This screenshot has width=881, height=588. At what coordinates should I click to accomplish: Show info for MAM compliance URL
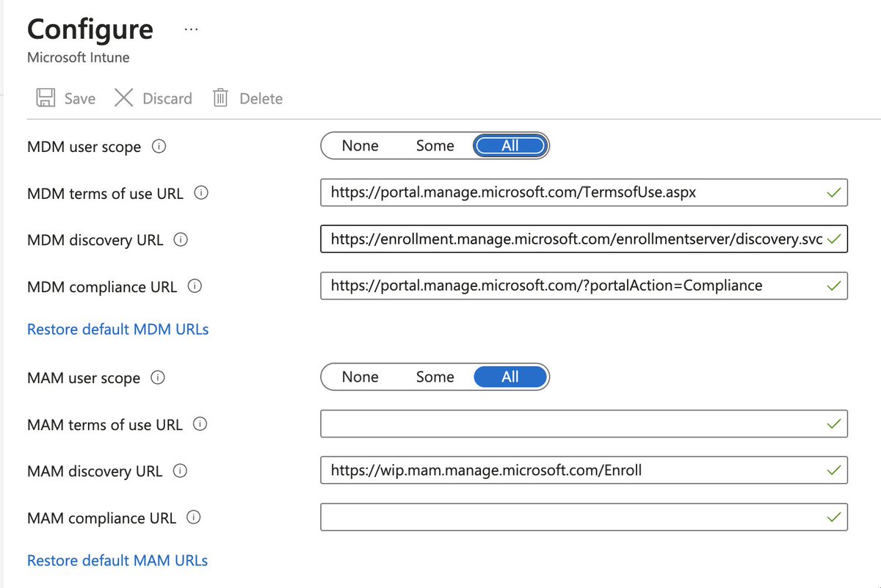point(194,518)
